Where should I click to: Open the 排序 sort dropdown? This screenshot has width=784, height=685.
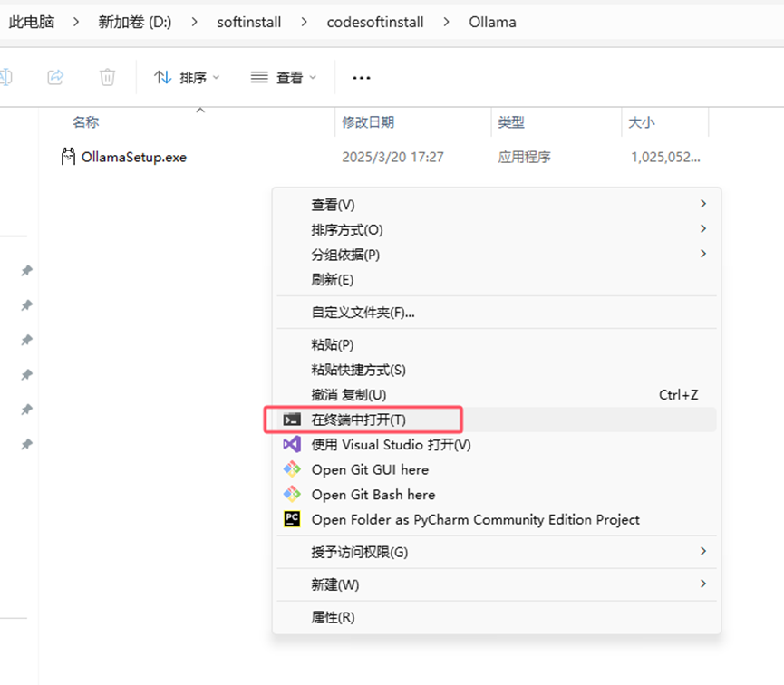187,78
